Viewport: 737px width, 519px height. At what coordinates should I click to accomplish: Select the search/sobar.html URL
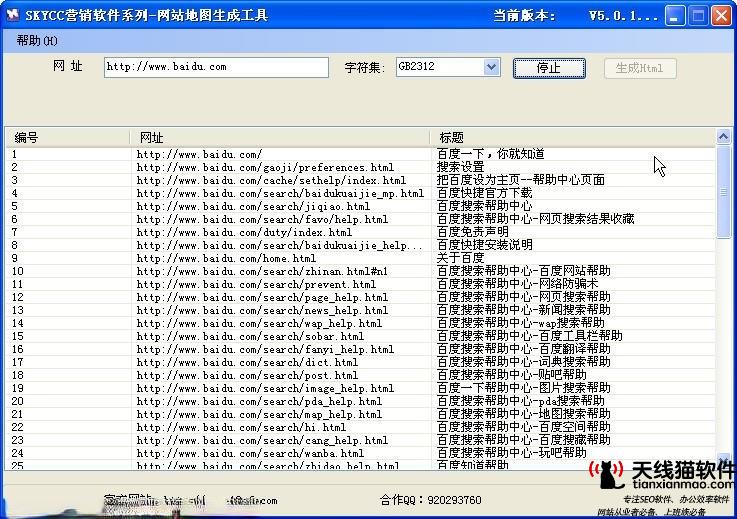coord(250,337)
